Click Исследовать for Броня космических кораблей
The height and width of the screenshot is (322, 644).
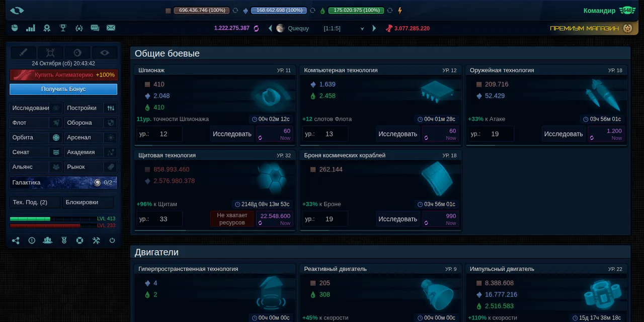click(397, 219)
